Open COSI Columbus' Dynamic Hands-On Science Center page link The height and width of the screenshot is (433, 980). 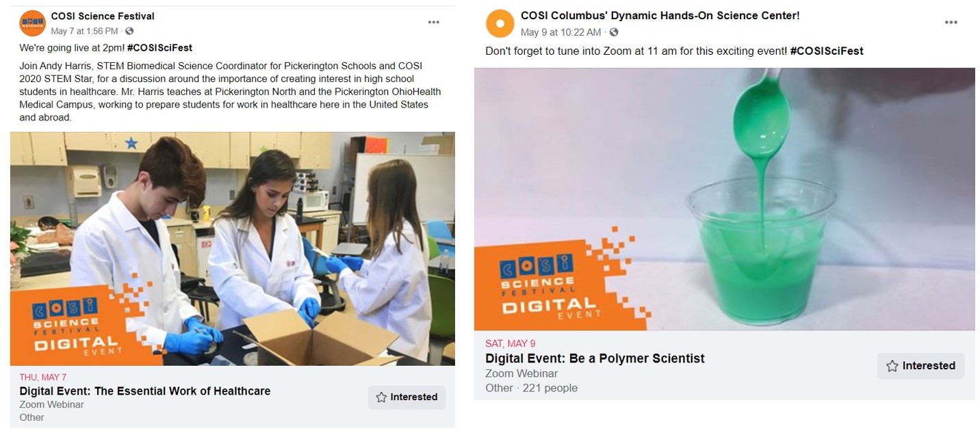(660, 15)
